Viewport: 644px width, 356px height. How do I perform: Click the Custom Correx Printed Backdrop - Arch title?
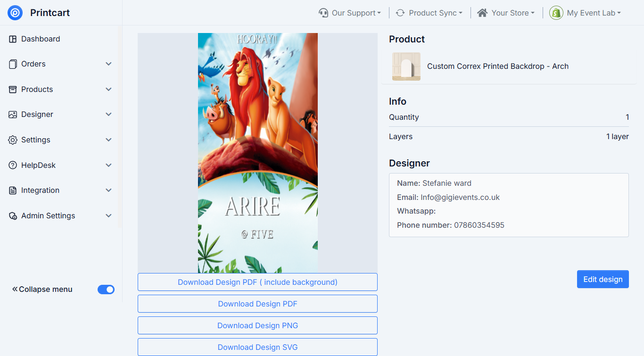click(x=498, y=66)
